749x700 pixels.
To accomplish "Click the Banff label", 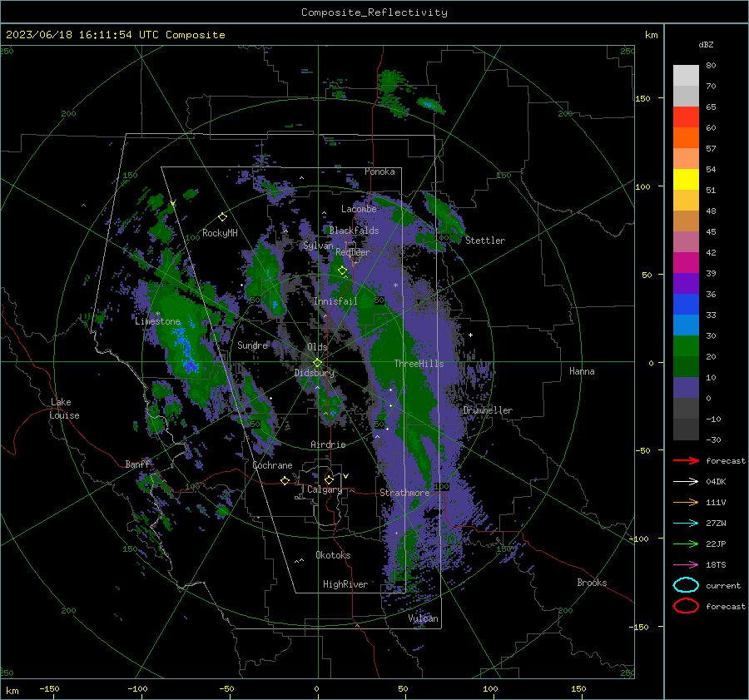I will pyautogui.click(x=137, y=464).
